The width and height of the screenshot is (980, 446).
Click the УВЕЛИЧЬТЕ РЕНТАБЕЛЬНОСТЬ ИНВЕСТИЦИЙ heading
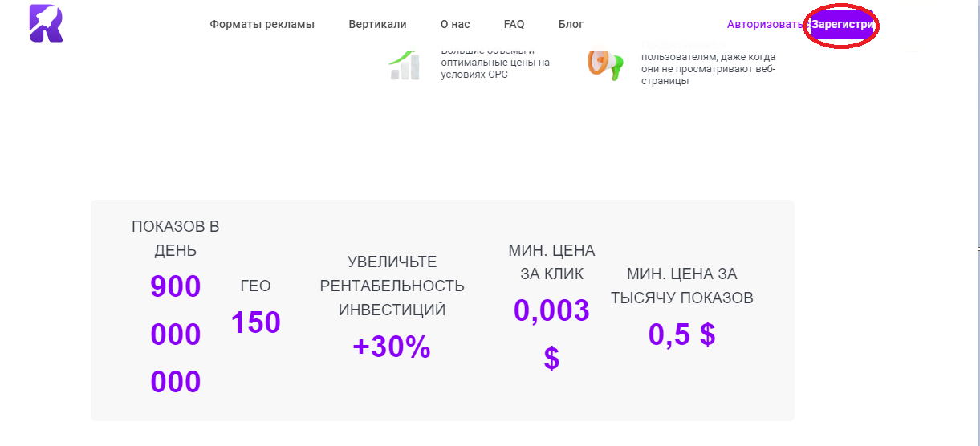(392, 286)
